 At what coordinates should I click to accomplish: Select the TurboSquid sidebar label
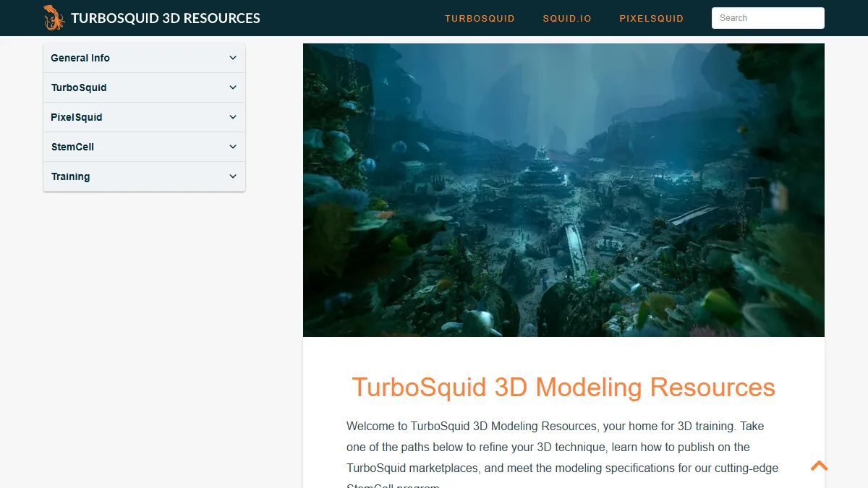(x=79, y=87)
